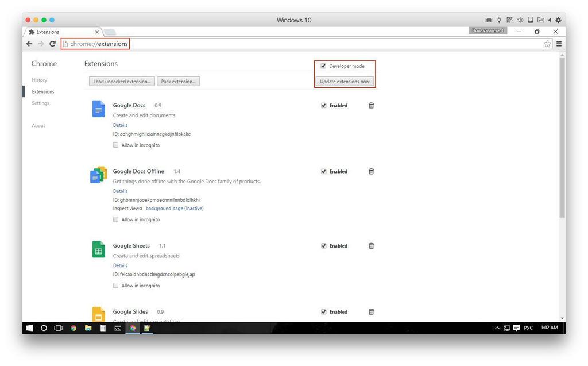This screenshot has height=366, width=588.
Task: Select Extensions in the Chrome sidebar
Action: 43,91
